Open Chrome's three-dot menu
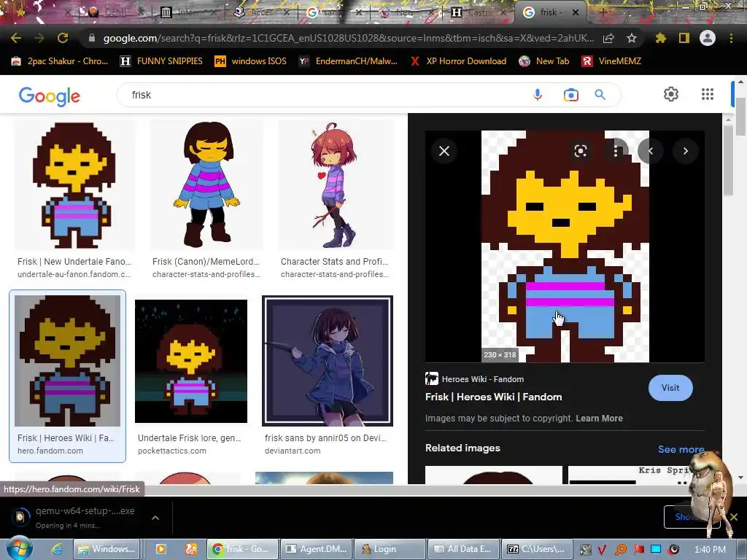The height and width of the screenshot is (560, 747). [731, 38]
